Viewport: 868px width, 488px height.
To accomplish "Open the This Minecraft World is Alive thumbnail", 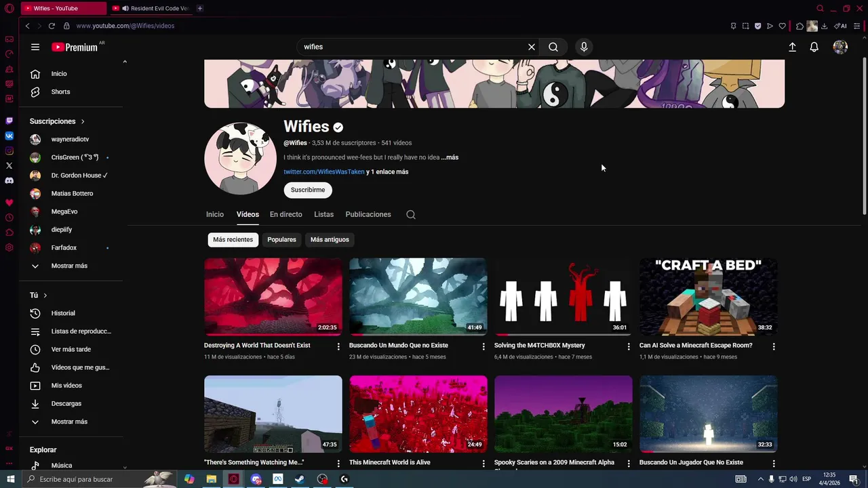I will click(x=418, y=414).
